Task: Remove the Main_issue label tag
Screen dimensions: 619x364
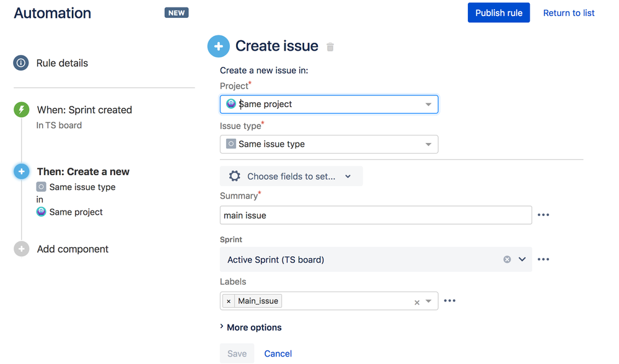Action: [229, 301]
